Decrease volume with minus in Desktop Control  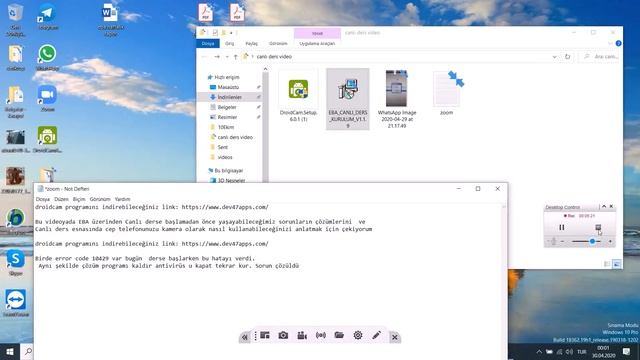tap(562, 241)
